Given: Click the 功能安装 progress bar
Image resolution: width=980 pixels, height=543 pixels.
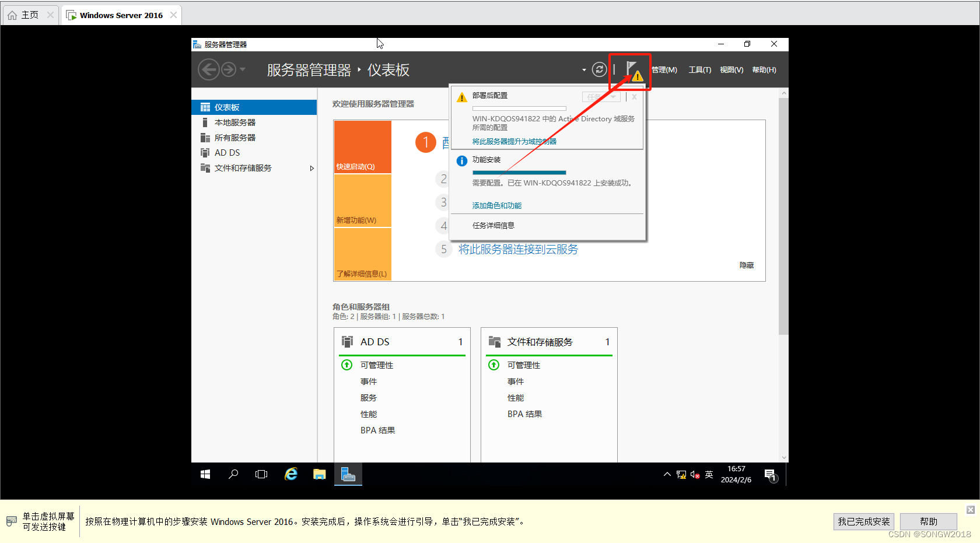Looking at the screenshot, I should [x=519, y=173].
